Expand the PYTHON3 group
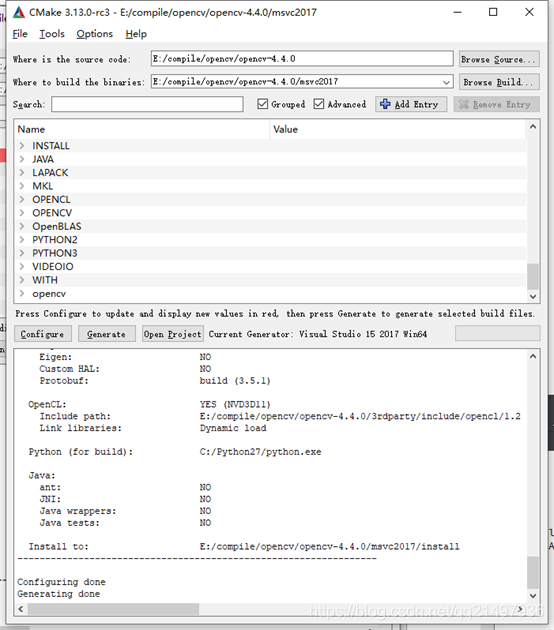The width and height of the screenshot is (554, 630). 22,253
